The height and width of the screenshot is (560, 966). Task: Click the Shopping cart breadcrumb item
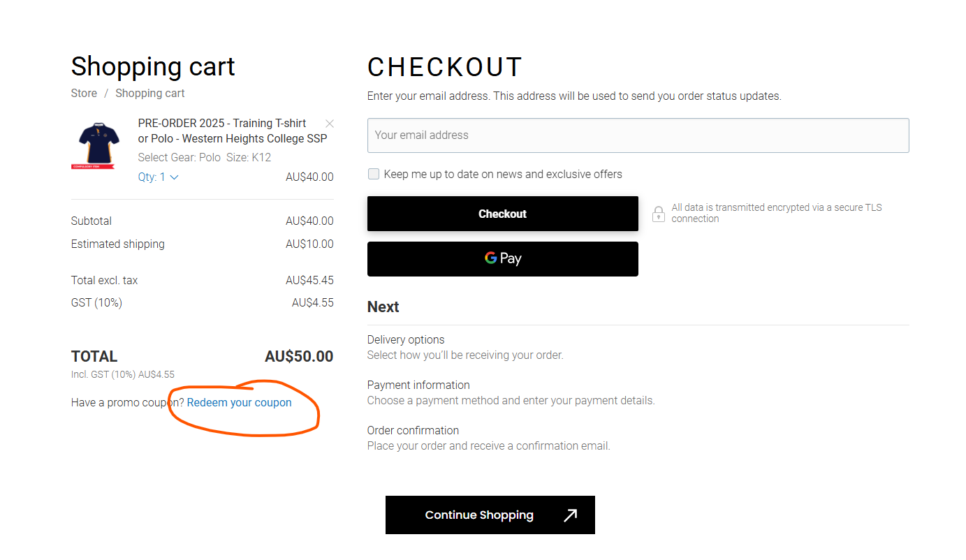150,94
